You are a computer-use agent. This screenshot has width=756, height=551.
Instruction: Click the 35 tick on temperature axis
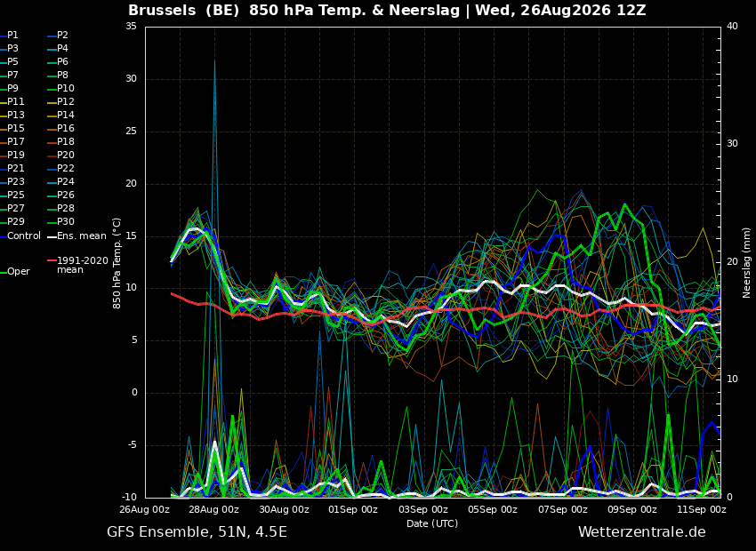coord(131,27)
